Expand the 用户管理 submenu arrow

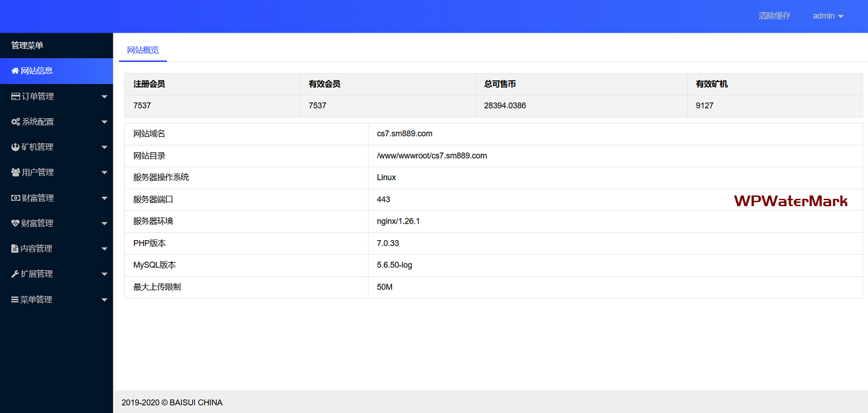click(104, 173)
